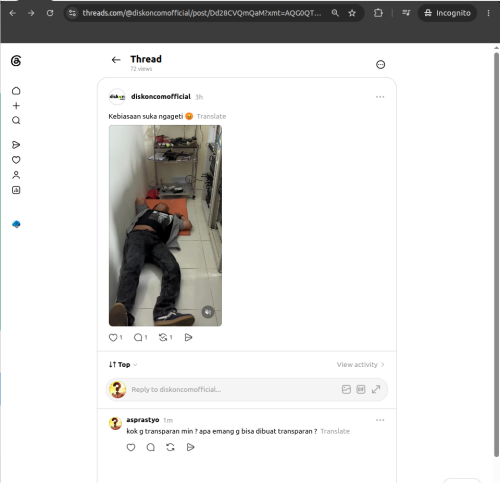Open three-dot menu on asprastyo comment
Viewport: 500px width, 483px height.
pos(380,420)
